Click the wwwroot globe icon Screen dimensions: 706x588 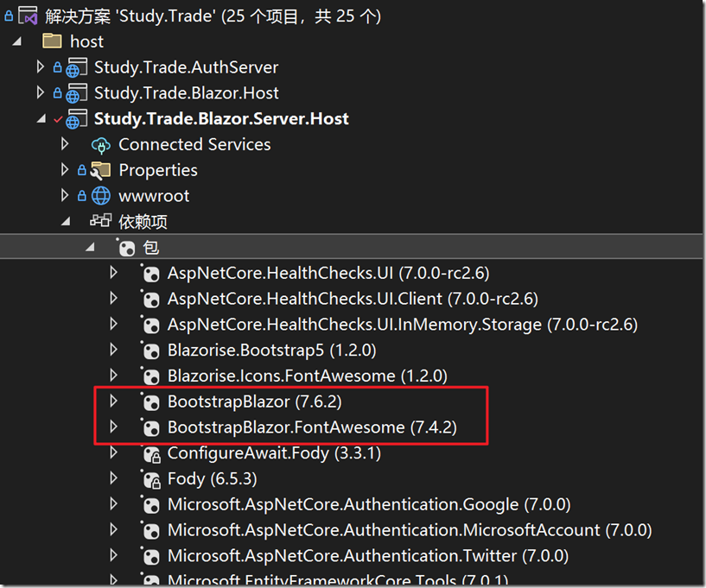click(101, 196)
